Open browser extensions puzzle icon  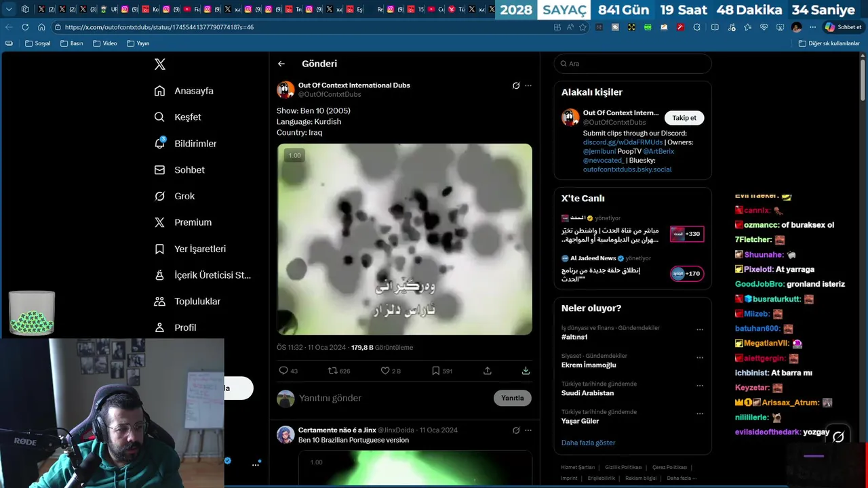(x=698, y=27)
